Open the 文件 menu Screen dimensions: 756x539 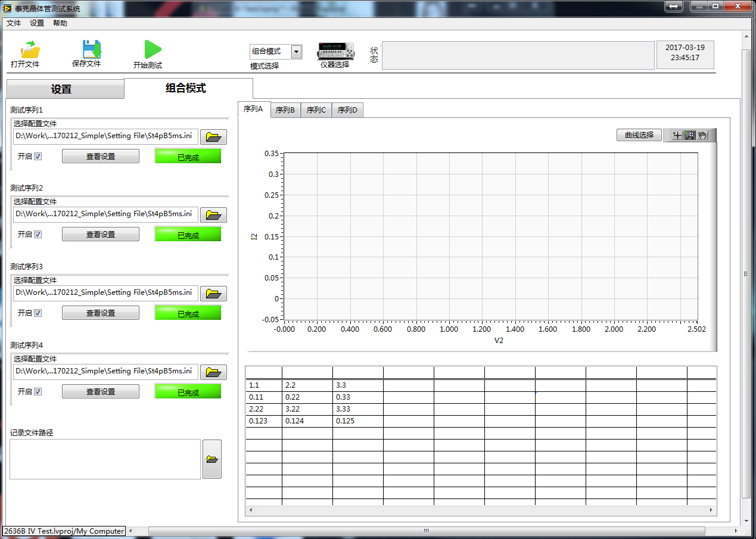(14, 23)
